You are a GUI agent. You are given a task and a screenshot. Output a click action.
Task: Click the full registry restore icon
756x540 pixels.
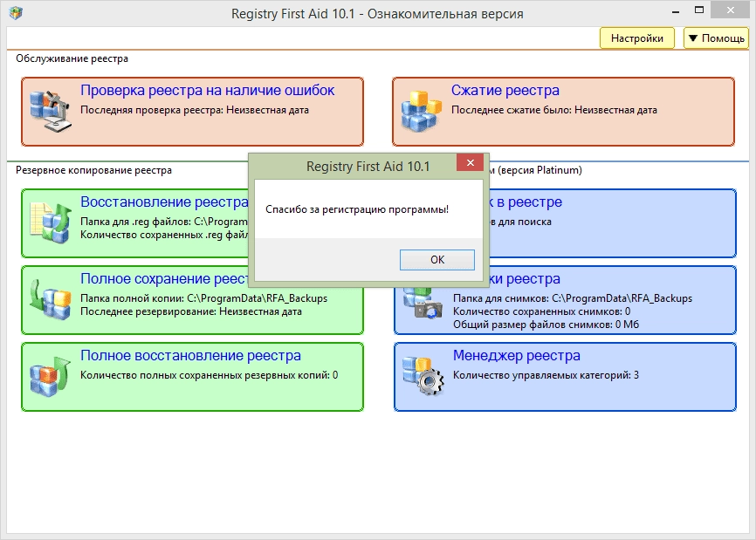point(50,377)
